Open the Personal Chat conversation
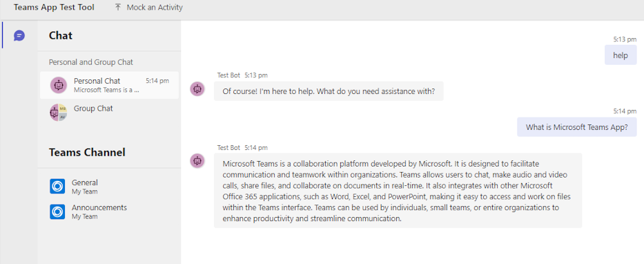Viewport: 644px width, 264px height. point(109,85)
